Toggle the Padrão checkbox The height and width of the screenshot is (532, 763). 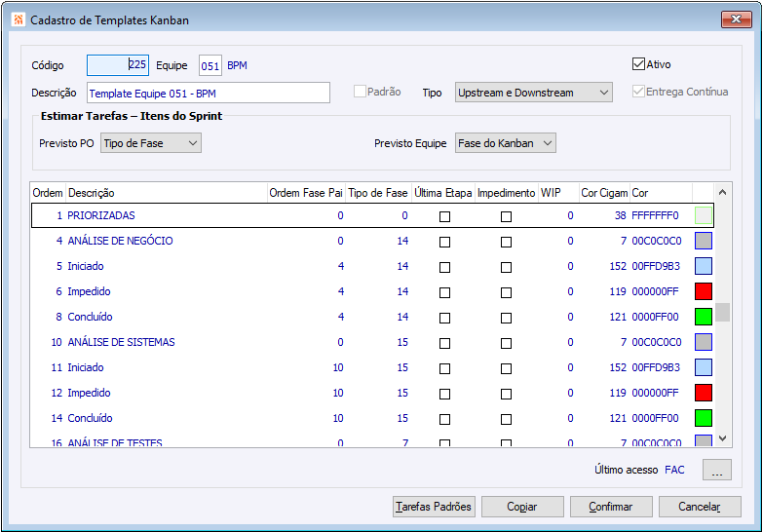(360, 92)
